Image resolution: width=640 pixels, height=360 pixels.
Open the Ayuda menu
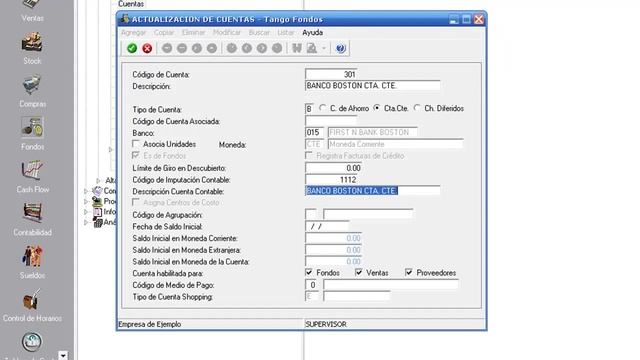coord(313,32)
